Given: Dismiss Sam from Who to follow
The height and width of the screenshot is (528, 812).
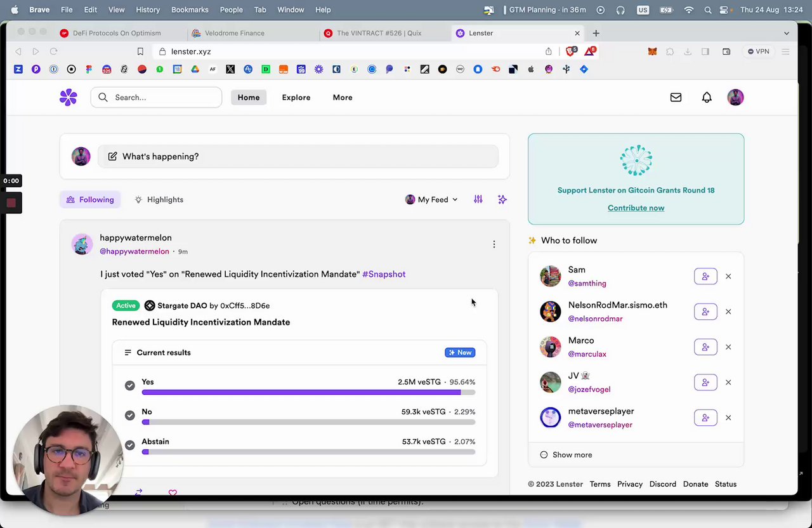Looking at the screenshot, I should tap(728, 276).
